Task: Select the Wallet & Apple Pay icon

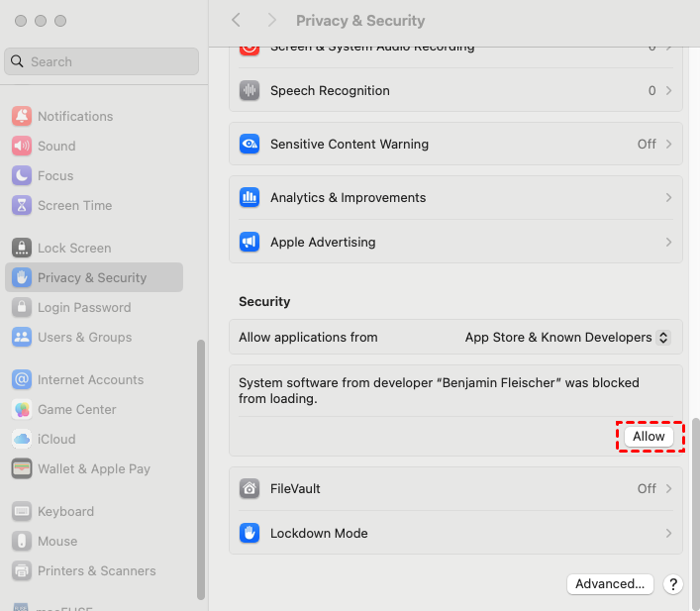Action: [22, 468]
